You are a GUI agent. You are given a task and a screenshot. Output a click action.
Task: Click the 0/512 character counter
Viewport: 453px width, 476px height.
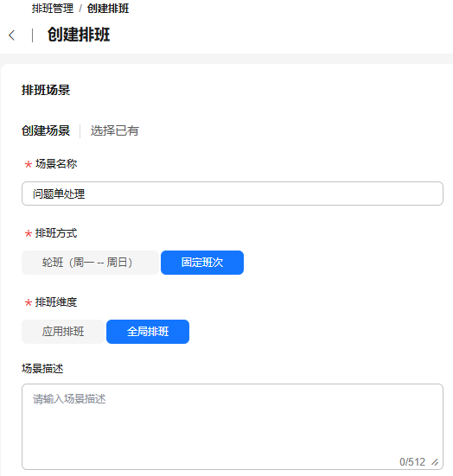click(x=412, y=462)
